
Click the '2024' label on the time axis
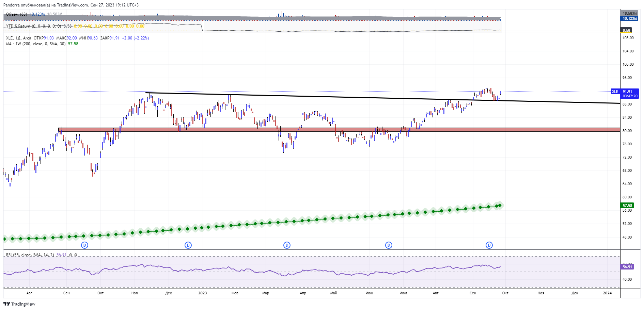607,293
